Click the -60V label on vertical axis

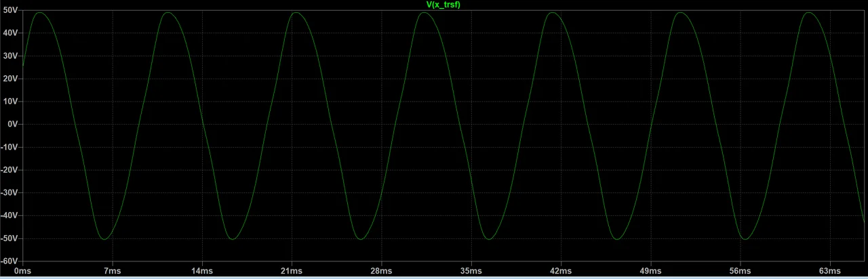[x=9, y=261]
